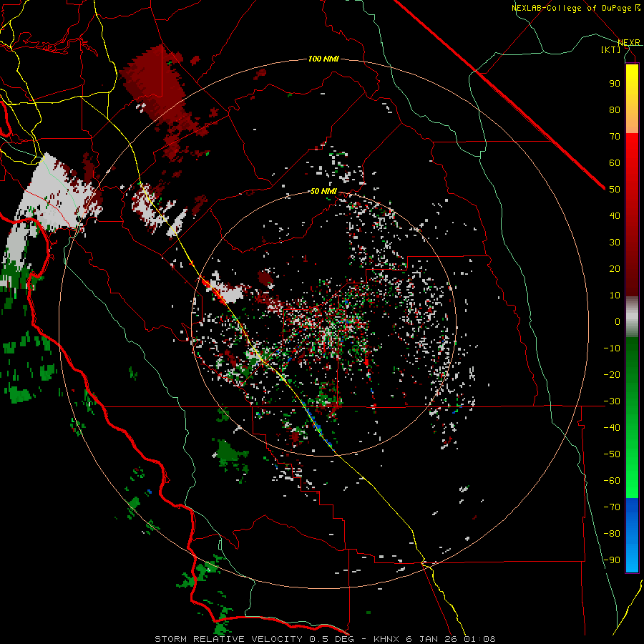Select the 70 value on the velocity scale
This screenshot has height=644, width=644.
pyautogui.click(x=615, y=137)
